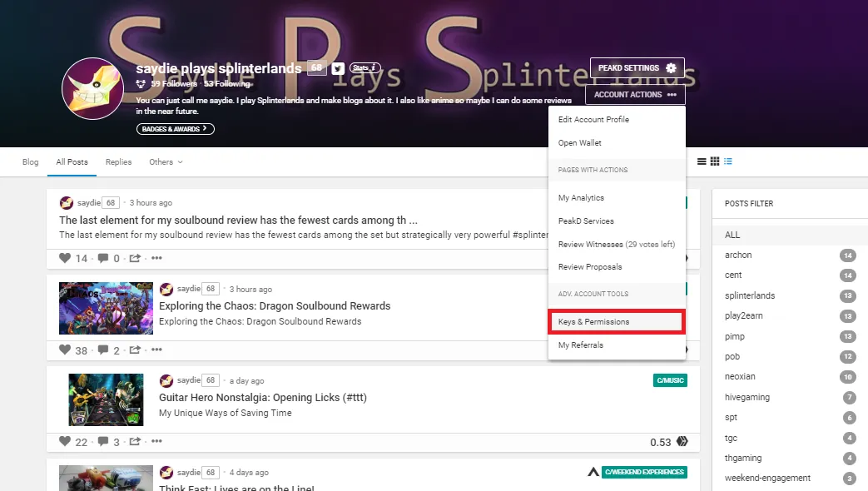
Task: Open C/WEEKEND EXPERIENCES community tag
Action: [x=644, y=472]
